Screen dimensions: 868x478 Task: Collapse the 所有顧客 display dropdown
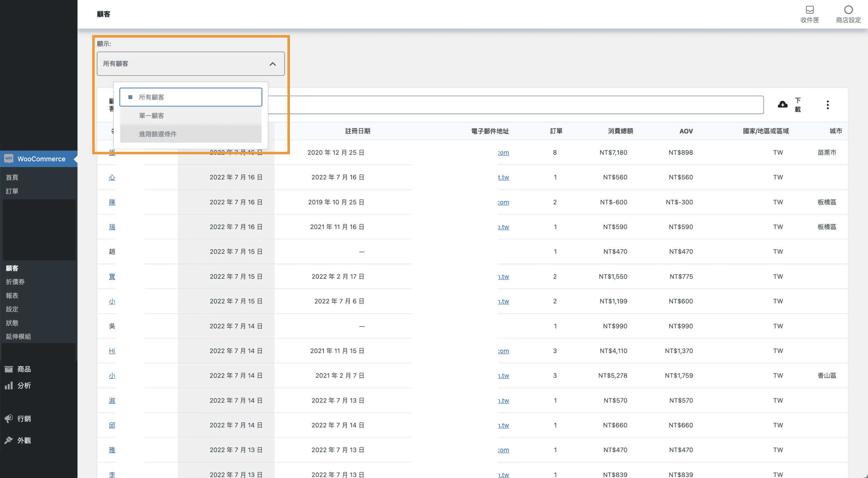coord(272,64)
